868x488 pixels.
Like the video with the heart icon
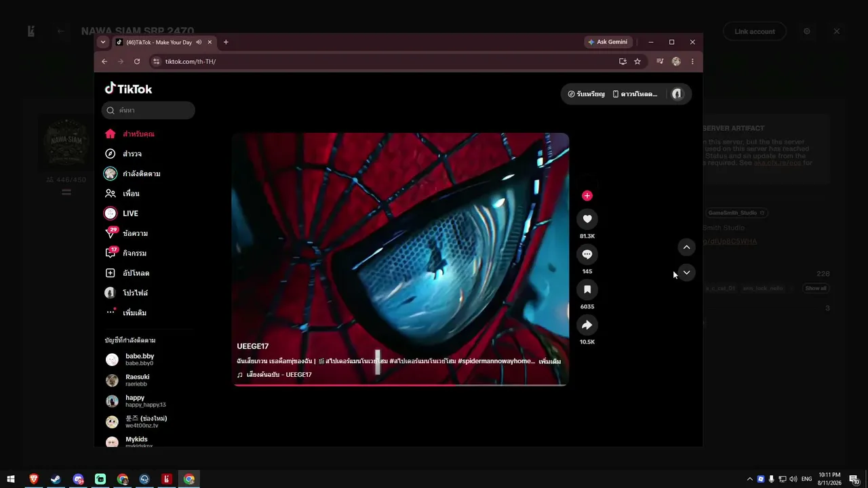coord(587,219)
